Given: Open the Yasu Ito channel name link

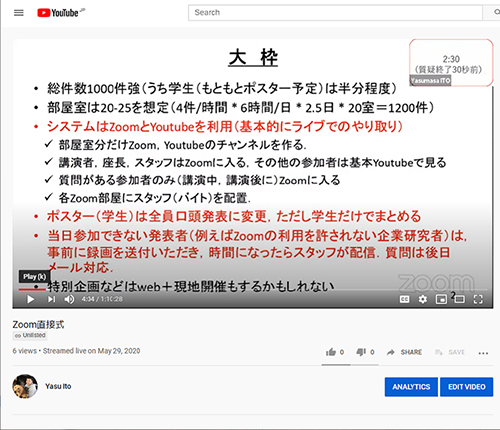Looking at the screenshot, I should [x=58, y=386].
